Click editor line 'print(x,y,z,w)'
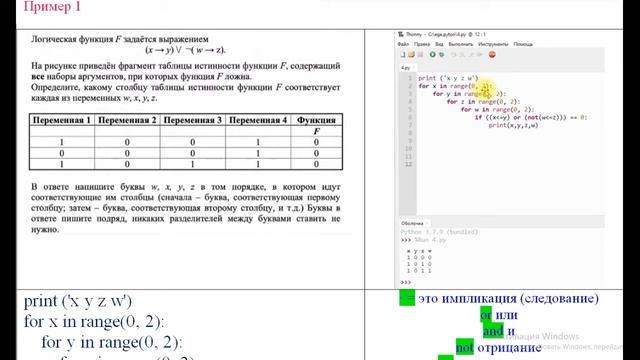Viewport: 640px width, 360px height. pyautogui.click(x=513, y=125)
